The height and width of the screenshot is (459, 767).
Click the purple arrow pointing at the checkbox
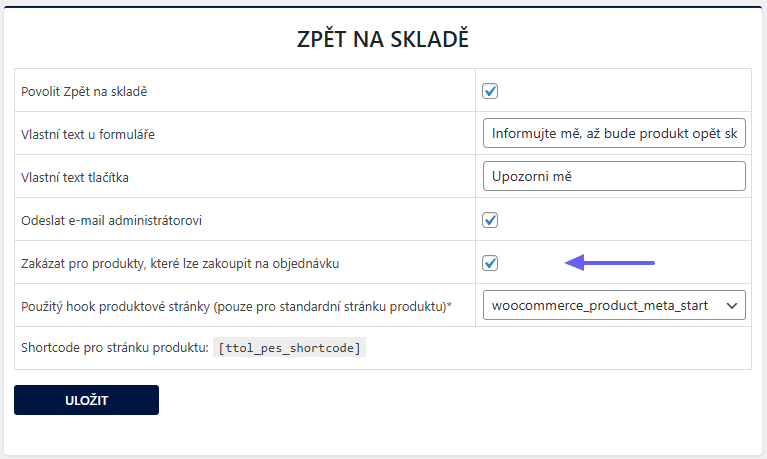point(610,263)
